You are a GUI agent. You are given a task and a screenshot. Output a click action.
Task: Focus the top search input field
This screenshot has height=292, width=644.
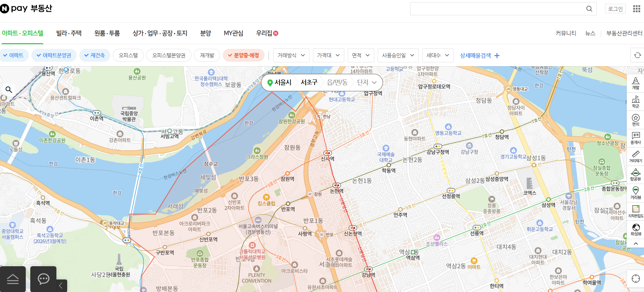(x=498, y=9)
